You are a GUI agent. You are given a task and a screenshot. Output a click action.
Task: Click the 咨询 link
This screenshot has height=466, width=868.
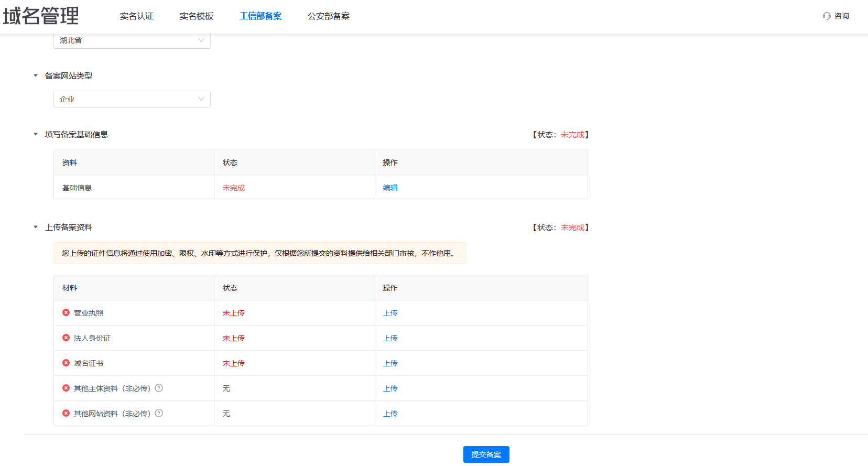point(842,16)
